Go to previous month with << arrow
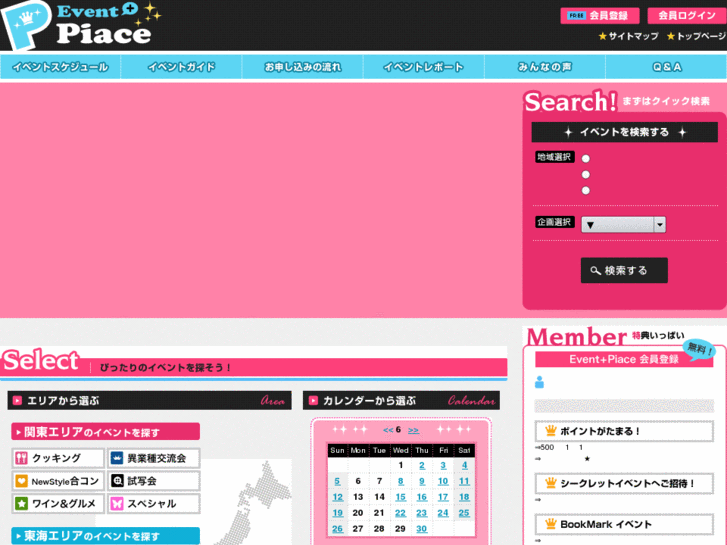The image size is (727, 545). click(x=388, y=430)
